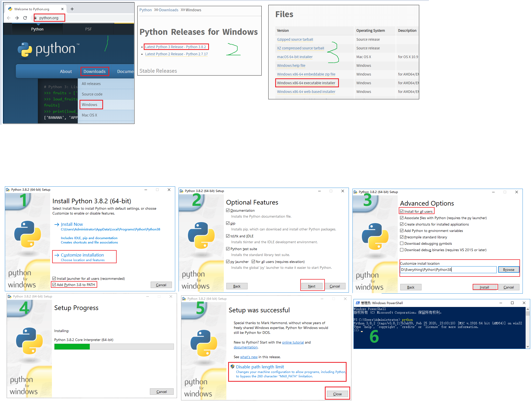
Task: Download Gzipped source tarball
Action: tap(295, 39)
